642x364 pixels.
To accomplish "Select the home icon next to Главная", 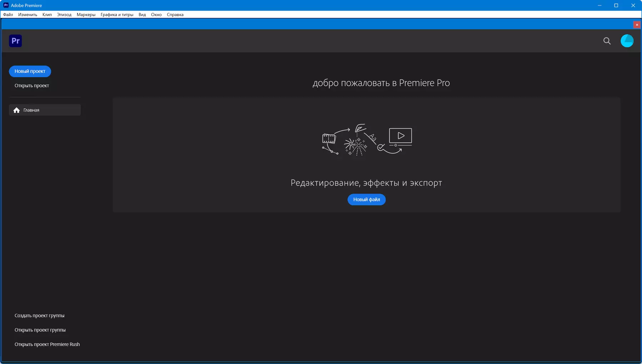I will tap(16, 110).
